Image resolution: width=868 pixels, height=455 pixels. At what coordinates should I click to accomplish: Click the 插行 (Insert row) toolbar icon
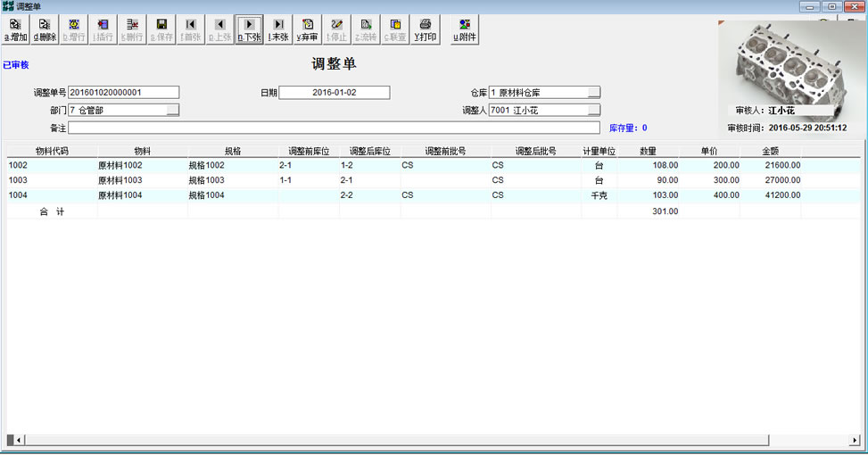[103, 30]
